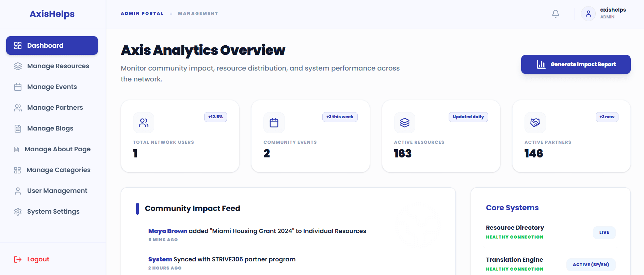Open System Settings

click(52, 212)
